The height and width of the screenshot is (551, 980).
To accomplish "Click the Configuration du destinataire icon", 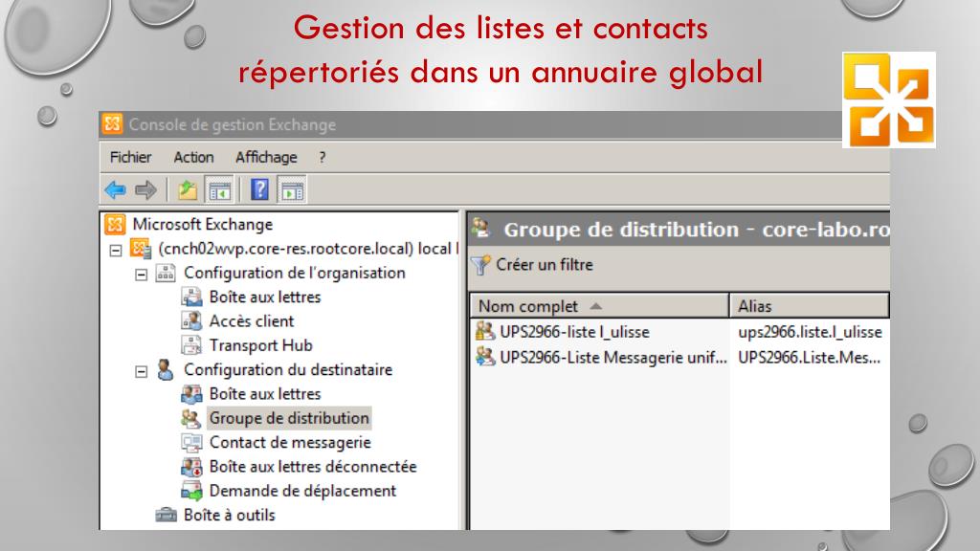I will tap(165, 370).
